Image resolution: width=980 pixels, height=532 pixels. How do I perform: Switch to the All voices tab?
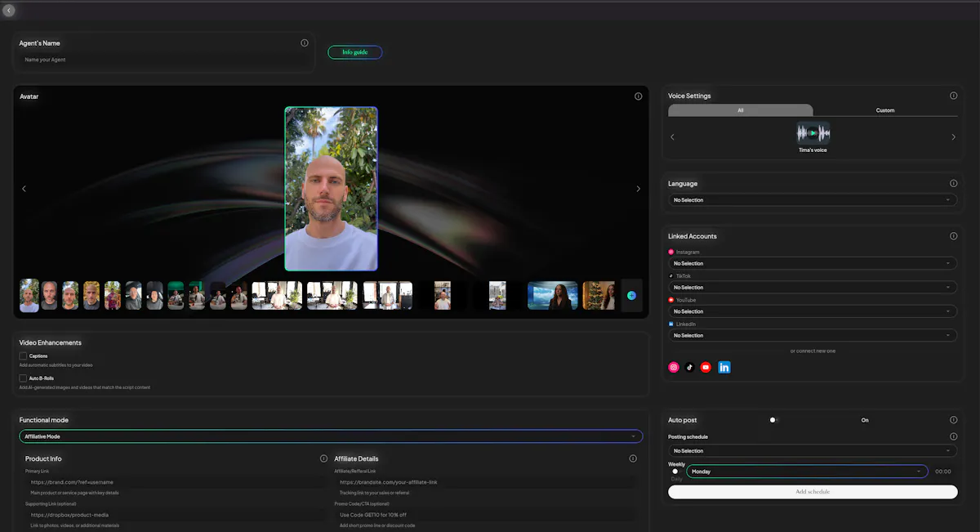pos(741,110)
